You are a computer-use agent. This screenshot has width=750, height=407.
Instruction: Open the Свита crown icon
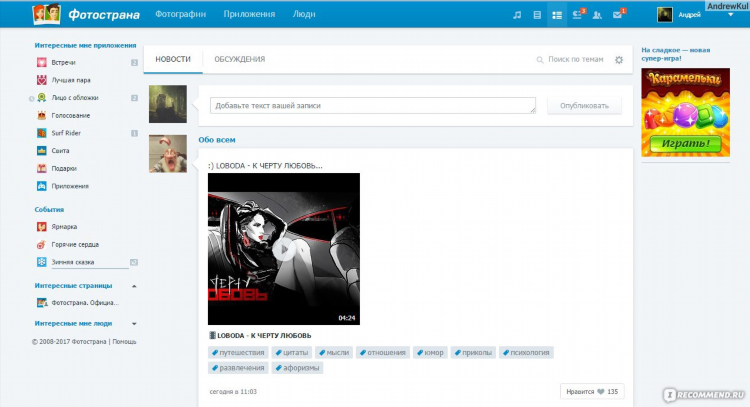[x=42, y=151]
